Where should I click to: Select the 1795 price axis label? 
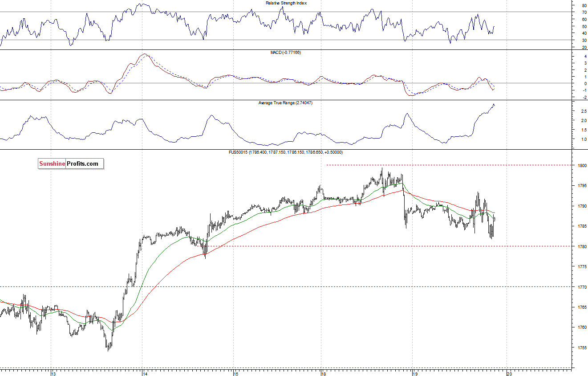(582, 186)
